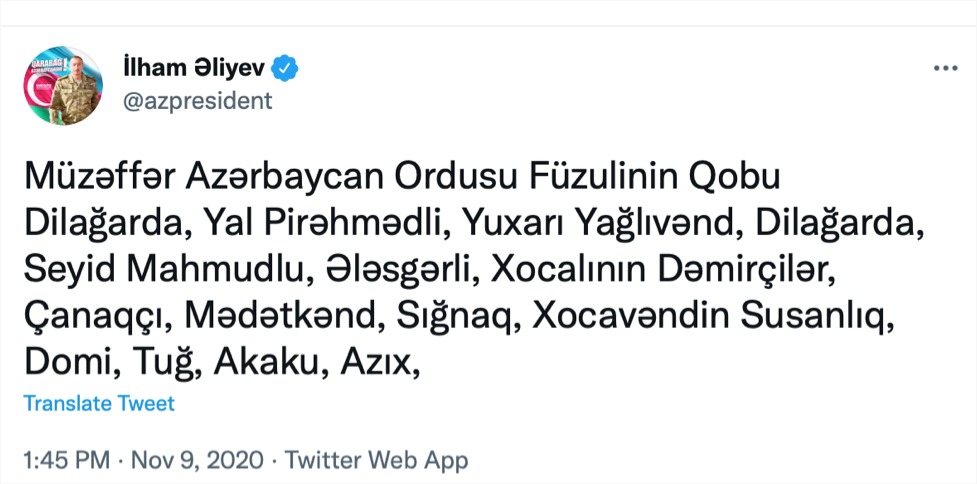This screenshot has height=484, width=977.
Task: Open İlham Əliyev's profile picture
Action: (63, 87)
